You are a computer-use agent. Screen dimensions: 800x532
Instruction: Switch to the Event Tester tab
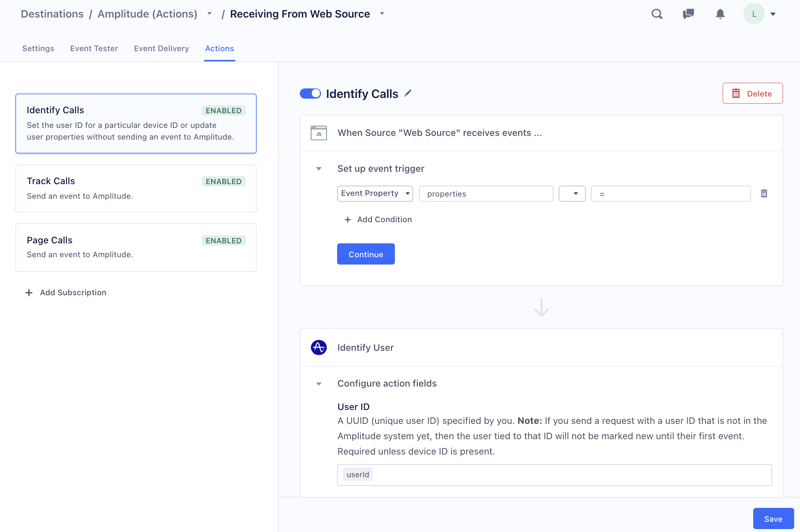point(94,49)
